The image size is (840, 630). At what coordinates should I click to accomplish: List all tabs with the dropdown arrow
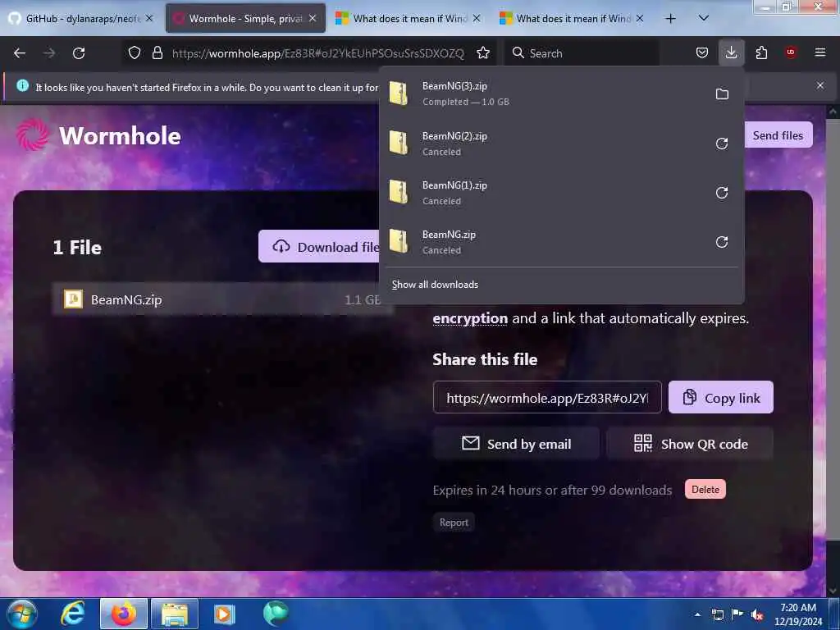click(704, 19)
